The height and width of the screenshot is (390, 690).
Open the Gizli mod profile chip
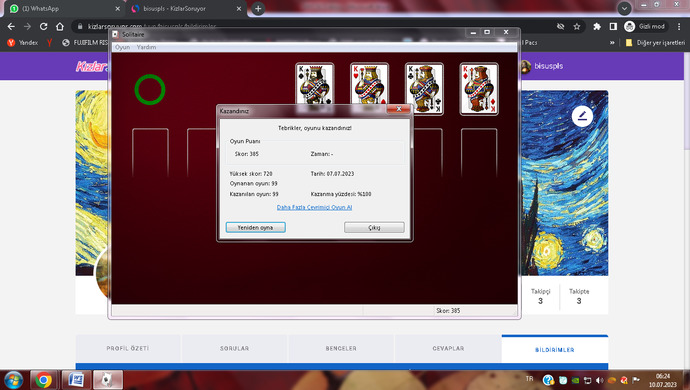coord(645,26)
